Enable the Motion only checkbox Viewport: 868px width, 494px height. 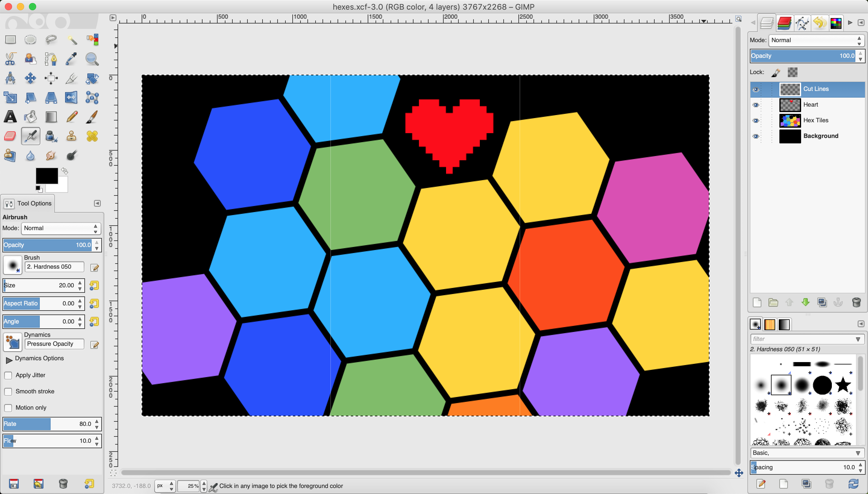click(x=8, y=408)
